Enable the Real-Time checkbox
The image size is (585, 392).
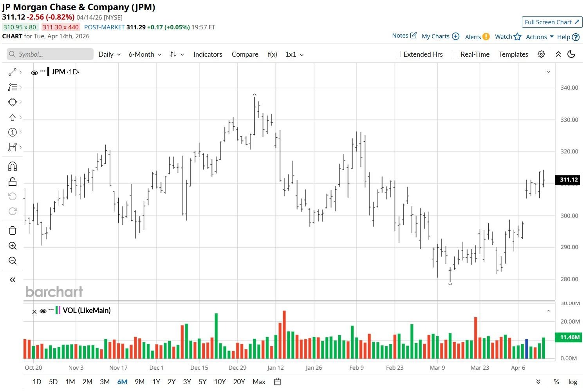[x=455, y=54]
